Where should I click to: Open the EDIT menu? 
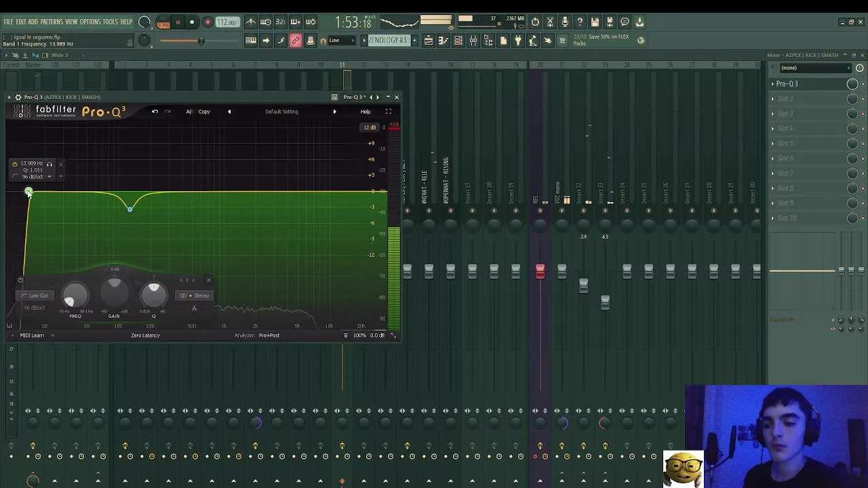[x=21, y=22]
